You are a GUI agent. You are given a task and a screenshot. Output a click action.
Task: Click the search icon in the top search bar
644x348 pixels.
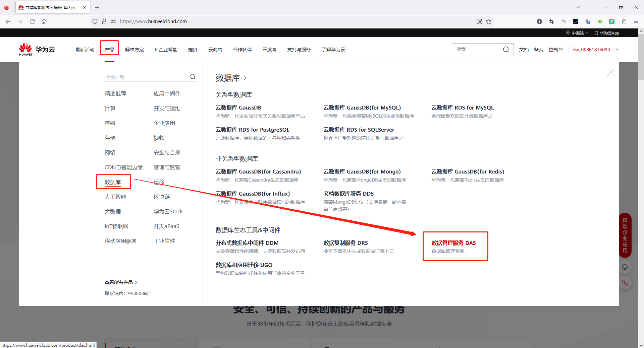(x=506, y=49)
